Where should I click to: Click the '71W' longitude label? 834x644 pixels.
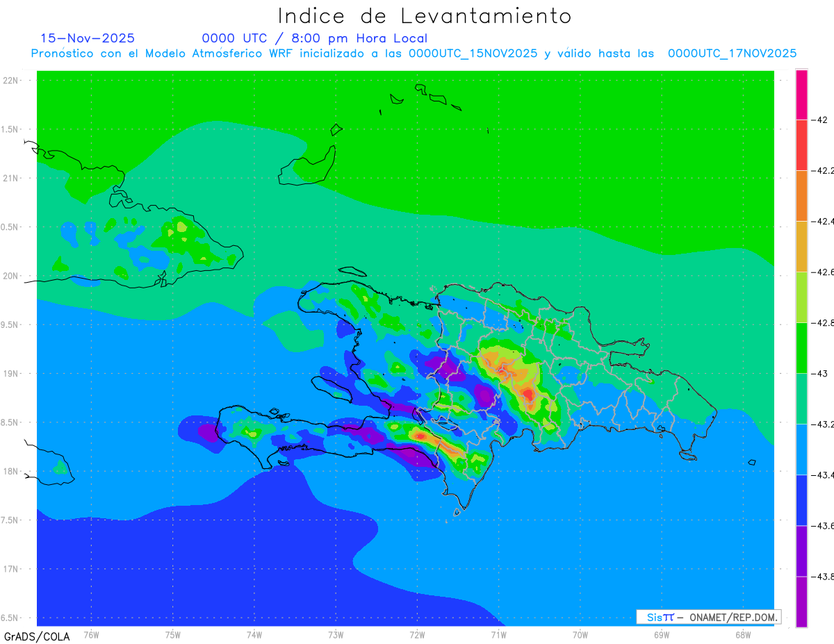pos(498,635)
